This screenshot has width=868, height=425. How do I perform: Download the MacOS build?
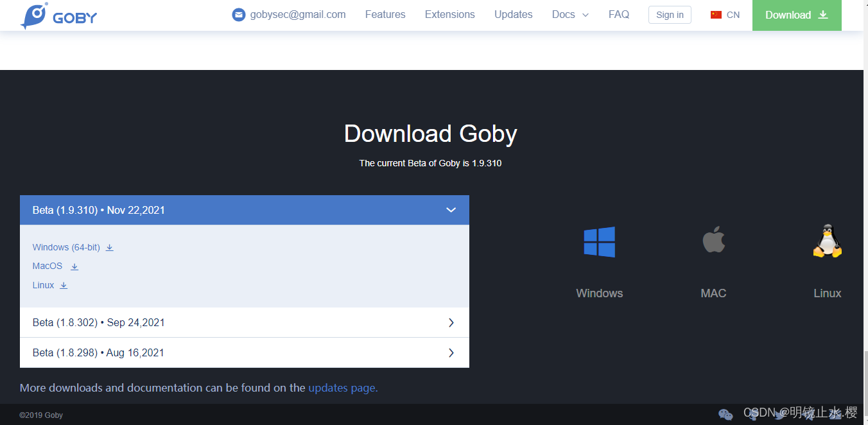click(48, 266)
